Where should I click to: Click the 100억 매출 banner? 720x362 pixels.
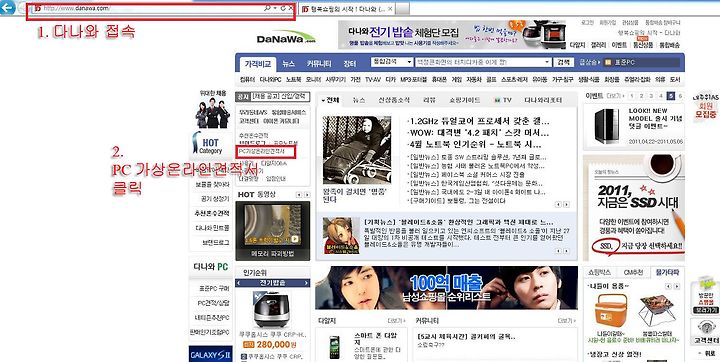[x=446, y=288]
